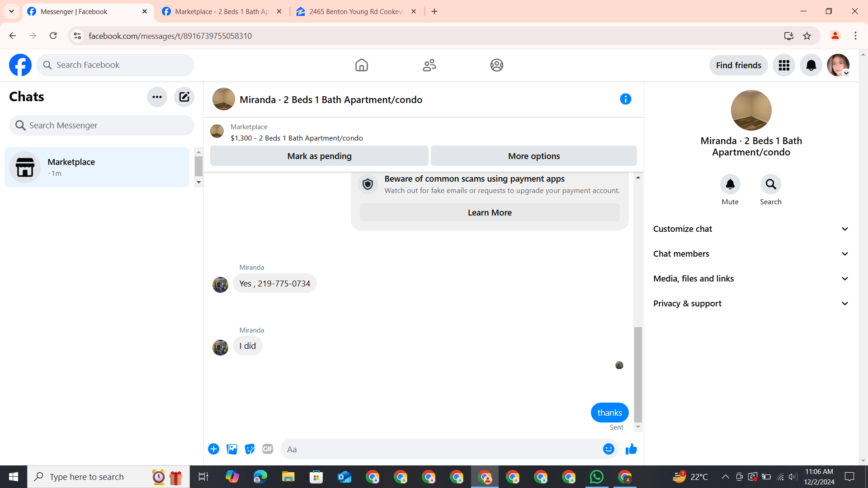
Task: Go to the Home feed icon
Action: pos(361,65)
